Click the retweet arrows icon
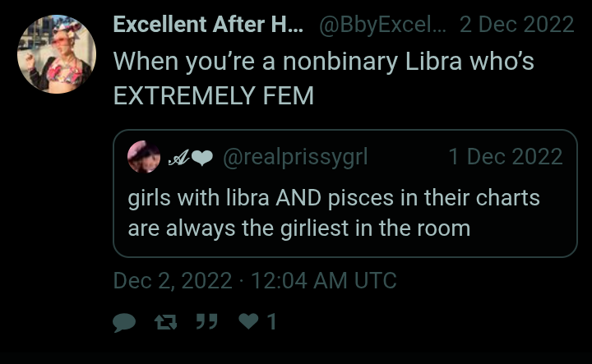 (x=166, y=322)
